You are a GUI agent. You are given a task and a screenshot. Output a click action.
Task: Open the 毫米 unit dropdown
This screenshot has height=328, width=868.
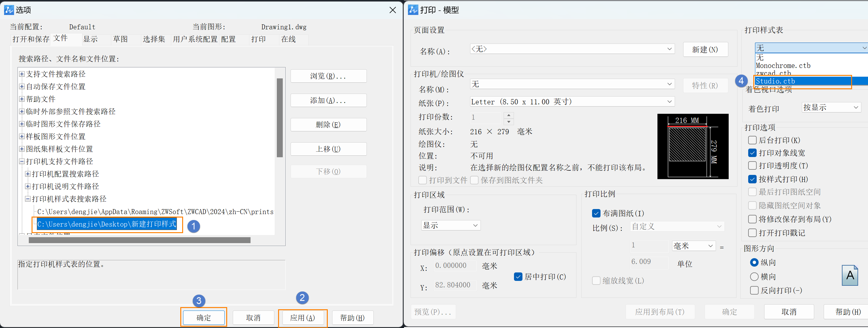tap(694, 246)
